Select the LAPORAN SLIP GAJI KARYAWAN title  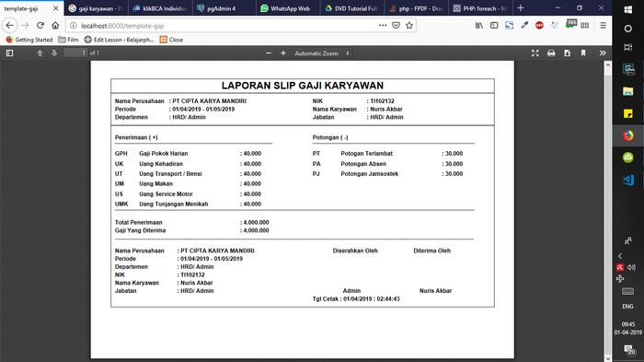click(303, 86)
